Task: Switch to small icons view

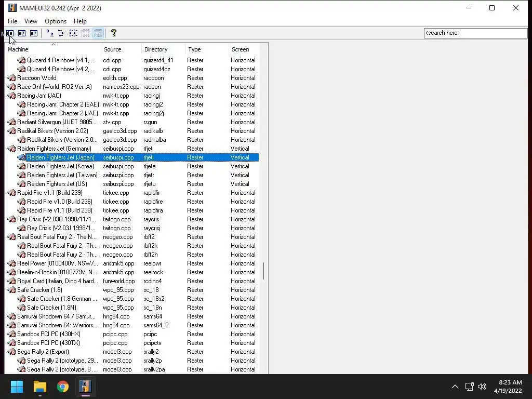Action: pos(61,33)
